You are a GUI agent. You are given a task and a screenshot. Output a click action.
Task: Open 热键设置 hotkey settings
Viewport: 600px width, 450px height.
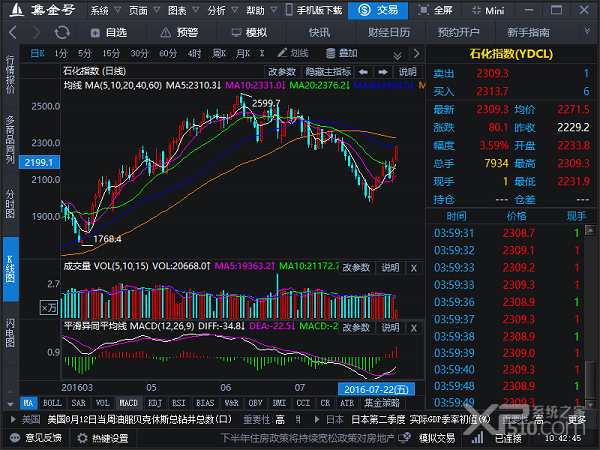[x=103, y=438]
